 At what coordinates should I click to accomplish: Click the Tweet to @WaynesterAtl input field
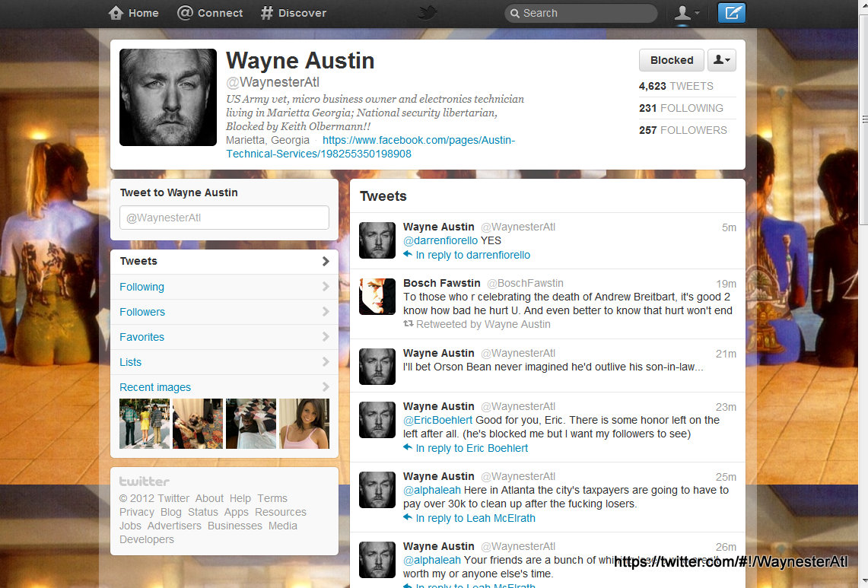click(x=224, y=218)
